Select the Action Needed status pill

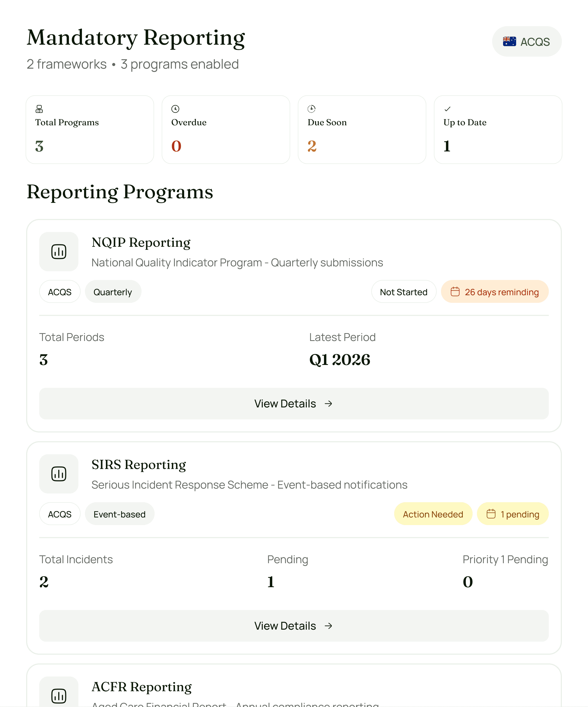click(433, 514)
